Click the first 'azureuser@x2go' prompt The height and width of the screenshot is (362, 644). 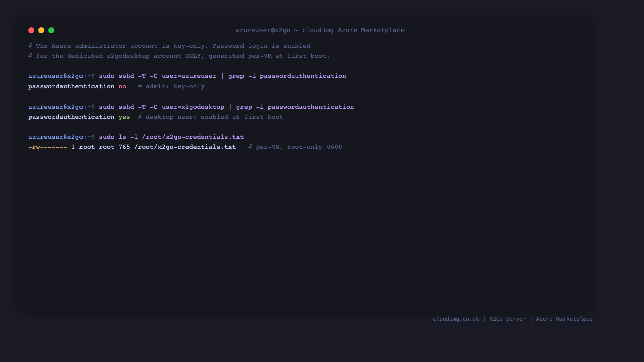point(55,76)
